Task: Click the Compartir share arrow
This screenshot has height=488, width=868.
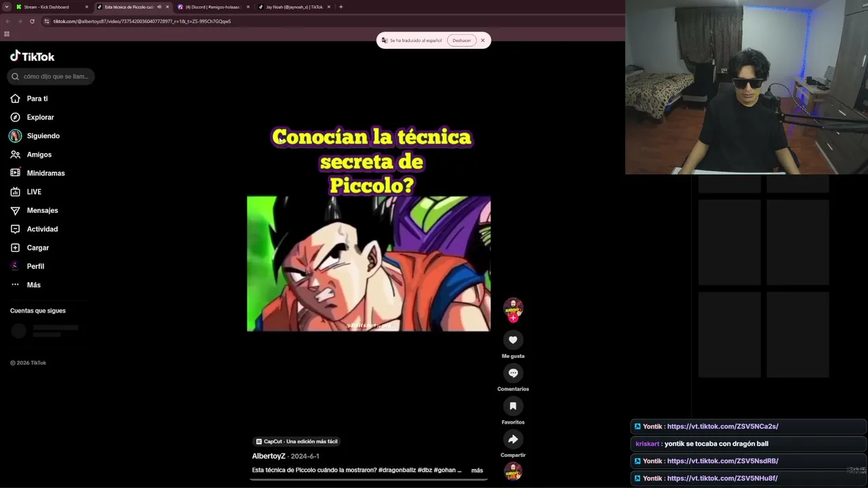Action: coord(513,439)
